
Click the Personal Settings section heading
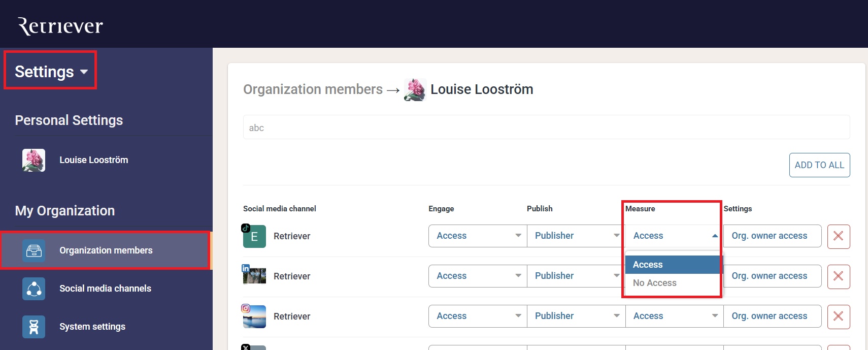pos(69,120)
